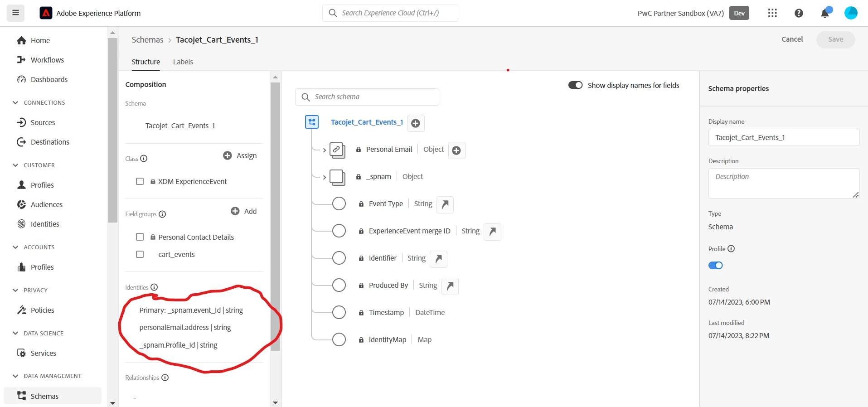This screenshot has height=407, width=868.
Task: Open the notifications bell
Action: [825, 13]
